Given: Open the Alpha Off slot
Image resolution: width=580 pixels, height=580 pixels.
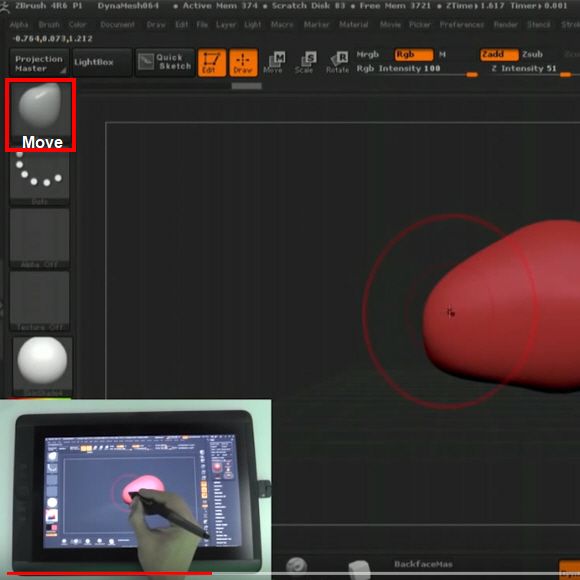Looking at the screenshot, I should tap(40, 238).
